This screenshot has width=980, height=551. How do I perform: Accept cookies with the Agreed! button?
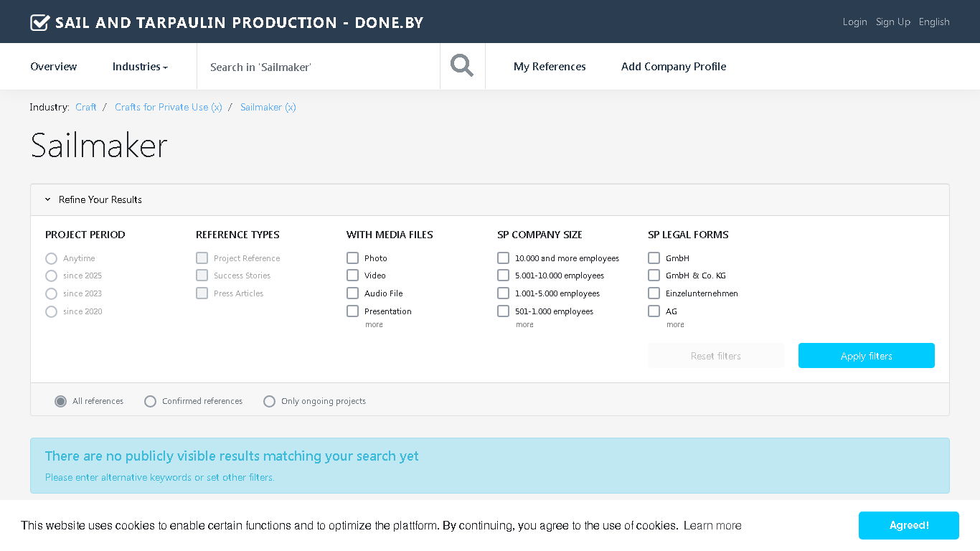[x=909, y=525]
